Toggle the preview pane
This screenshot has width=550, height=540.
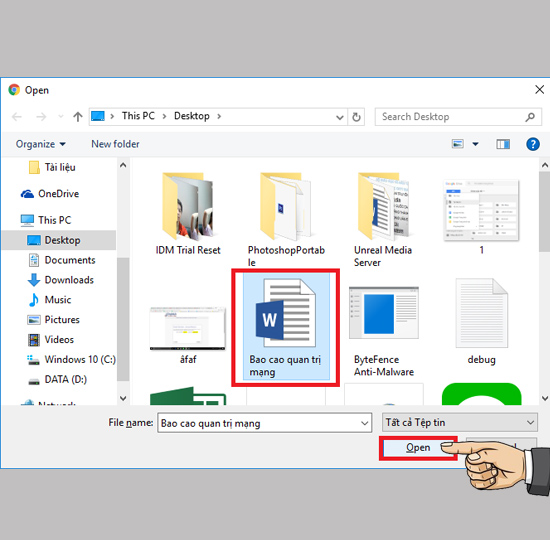coord(503,144)
